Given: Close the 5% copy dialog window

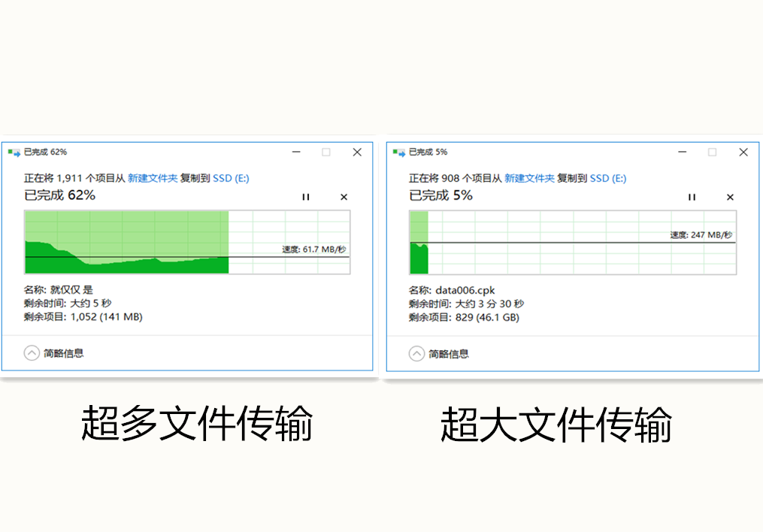Looking at the screenshot, I should click(x=743, y=152).
